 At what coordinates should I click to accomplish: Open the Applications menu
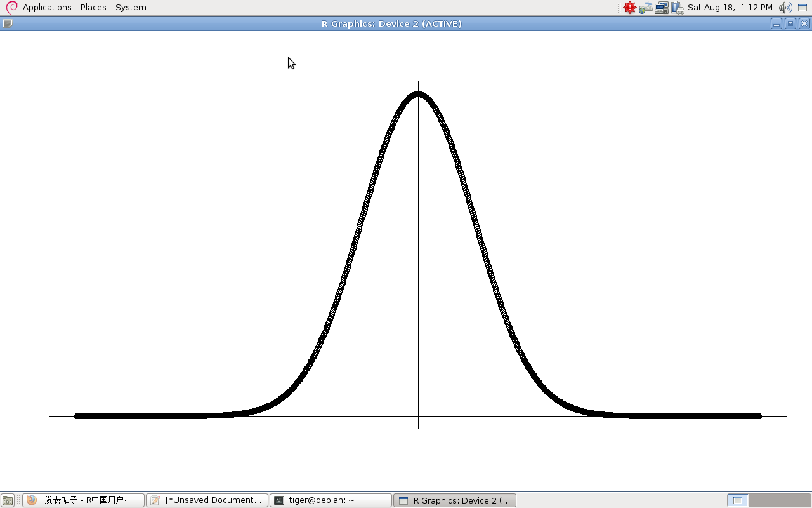47,8
